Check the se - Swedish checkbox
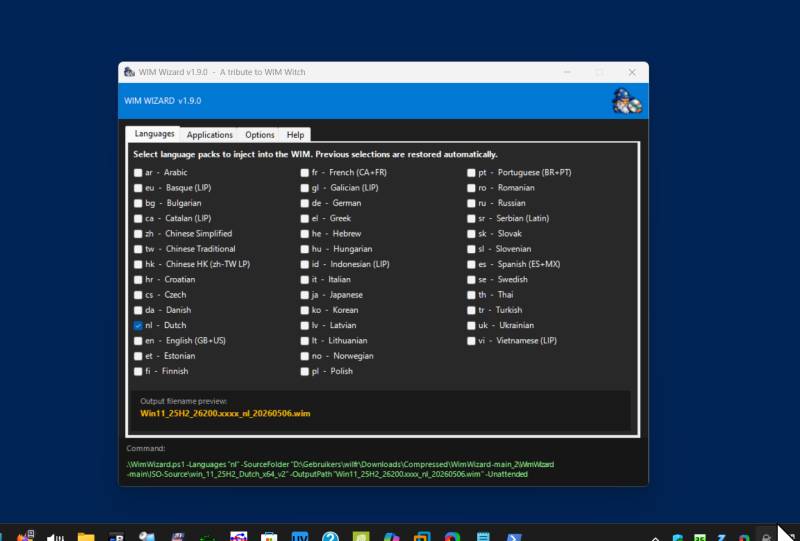 471,280
